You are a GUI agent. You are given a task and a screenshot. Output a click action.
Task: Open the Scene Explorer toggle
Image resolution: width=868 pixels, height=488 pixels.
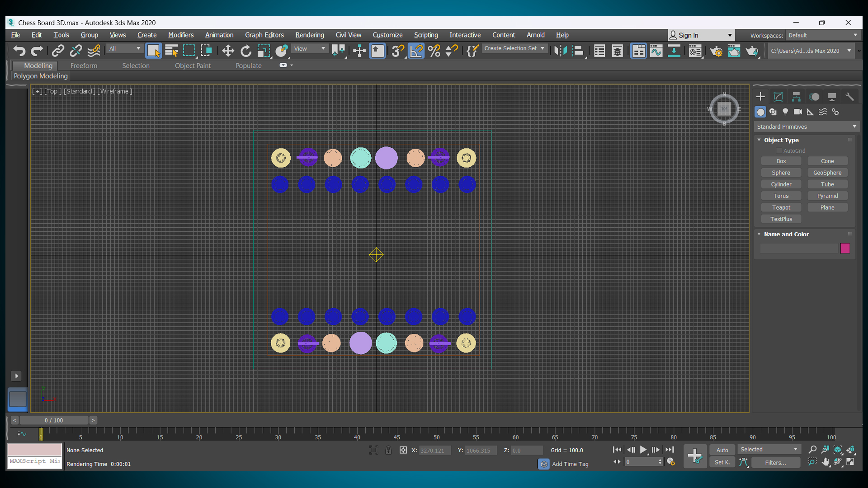[599, 51]
